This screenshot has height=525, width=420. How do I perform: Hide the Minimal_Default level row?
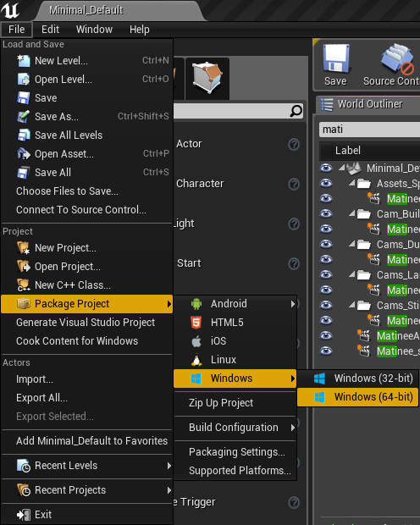[326, 168]
